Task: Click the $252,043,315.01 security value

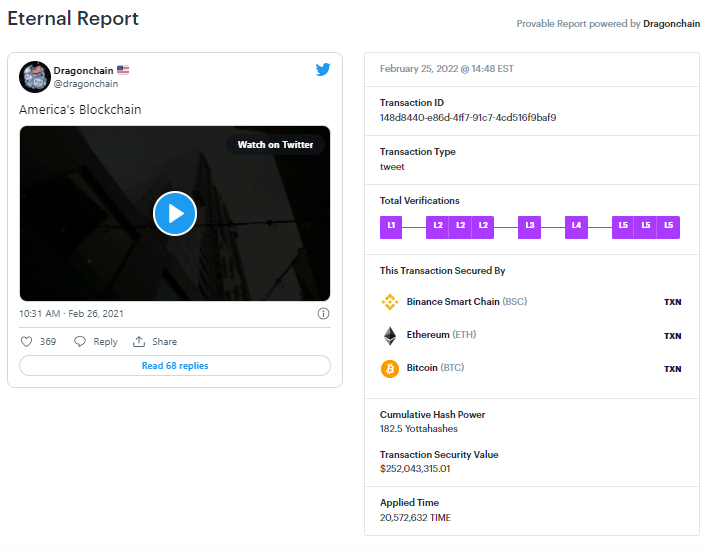Action: click(415, 469)
